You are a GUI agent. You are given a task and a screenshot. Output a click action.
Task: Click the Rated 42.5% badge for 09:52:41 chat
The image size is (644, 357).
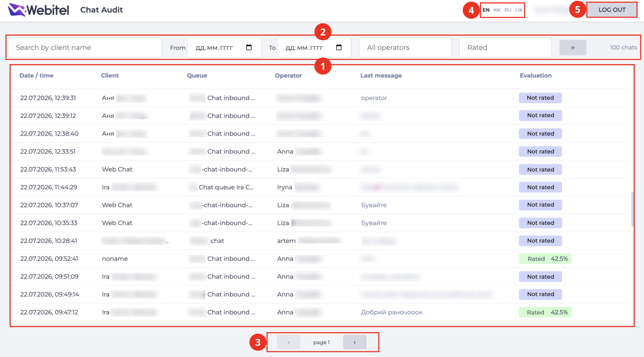click(x=545, y=259)
